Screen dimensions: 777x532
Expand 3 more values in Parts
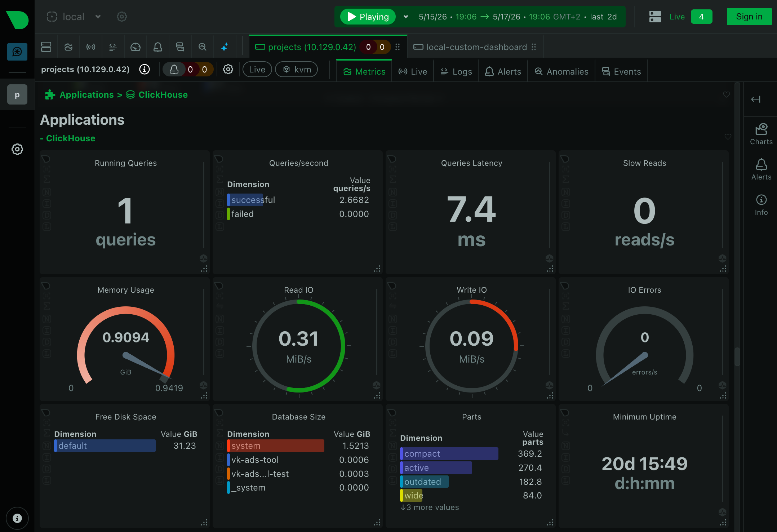click(430, 507)
